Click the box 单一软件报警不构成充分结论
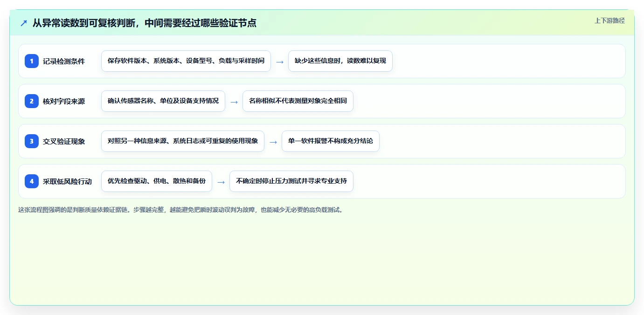 point(331,141)
